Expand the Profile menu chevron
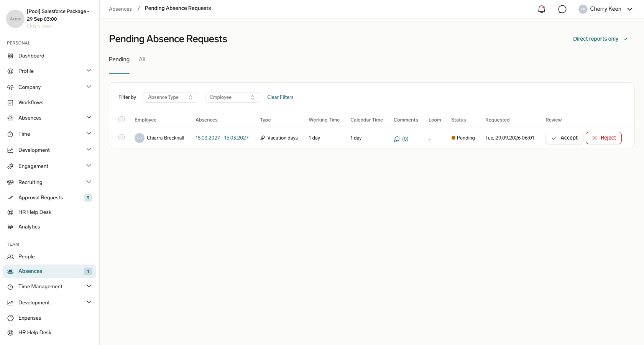 tap(89, 71)
